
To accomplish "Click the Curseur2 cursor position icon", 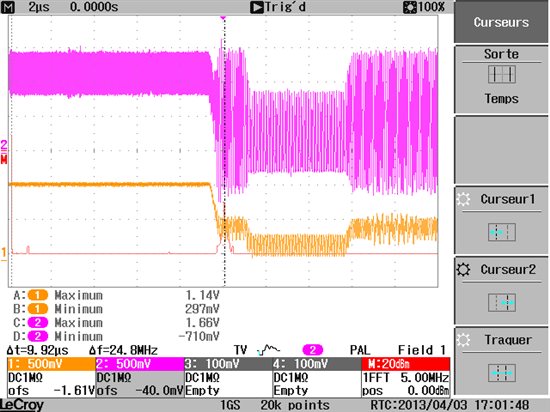I will 502,303.
